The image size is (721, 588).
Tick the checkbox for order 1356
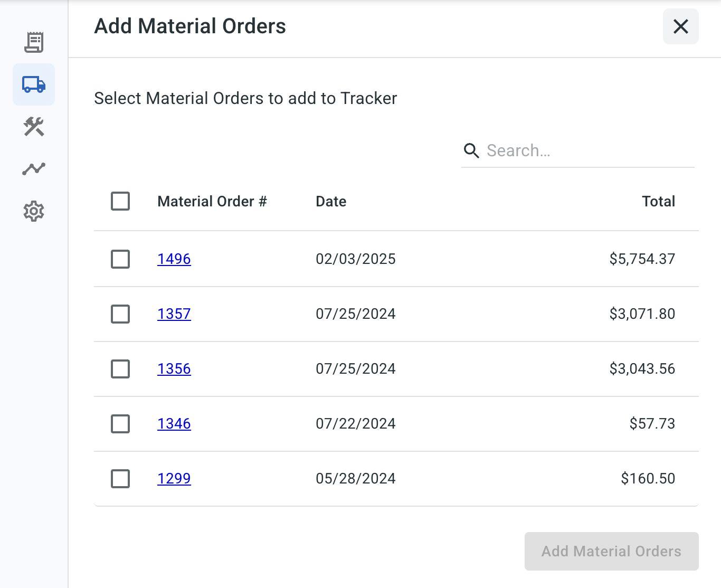point(120,369)
